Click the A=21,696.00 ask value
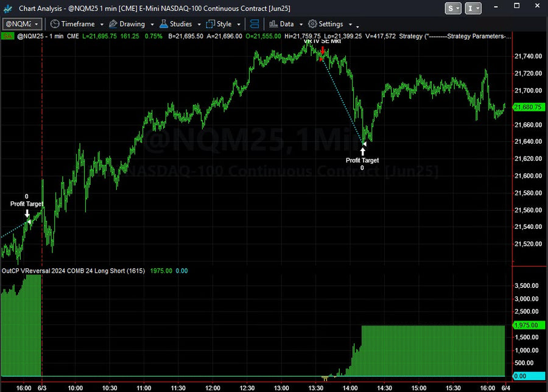This screenshot has height=392, width=548. coord(224,36)
